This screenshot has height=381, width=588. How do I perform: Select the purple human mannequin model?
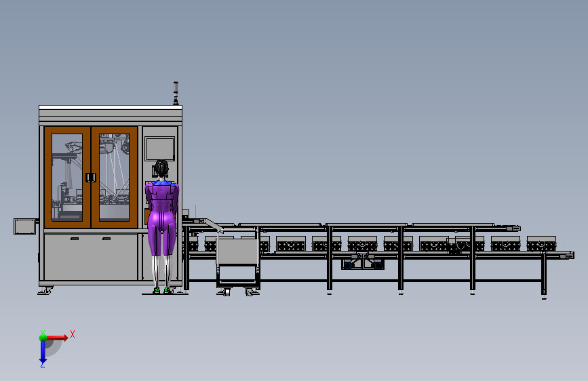pyautogui.click(x=162, y=226)
